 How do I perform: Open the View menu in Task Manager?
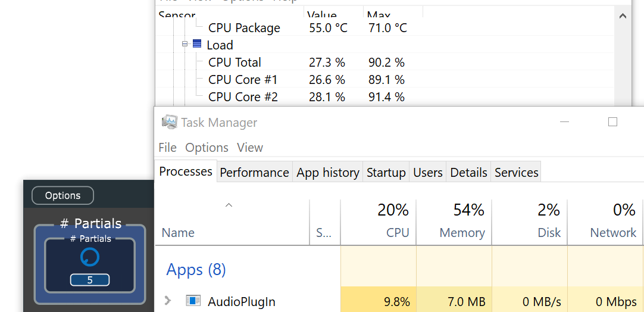tap(250, 148)
